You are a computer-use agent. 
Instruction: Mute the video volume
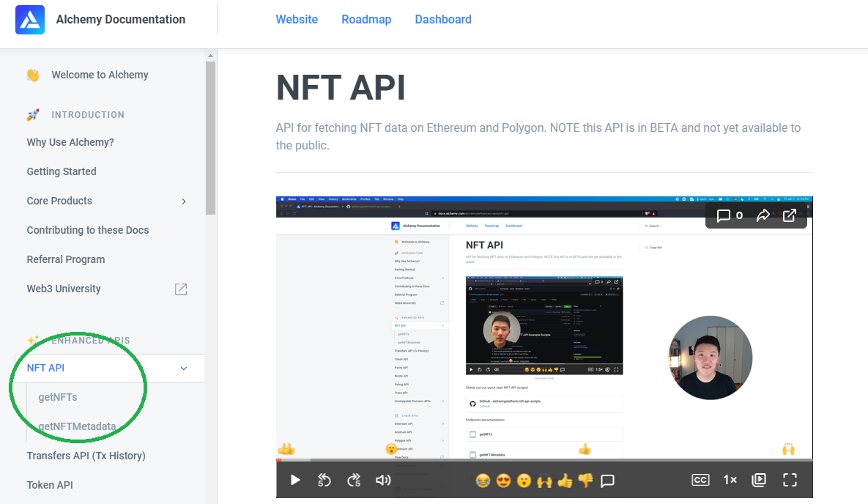(383, 480)
